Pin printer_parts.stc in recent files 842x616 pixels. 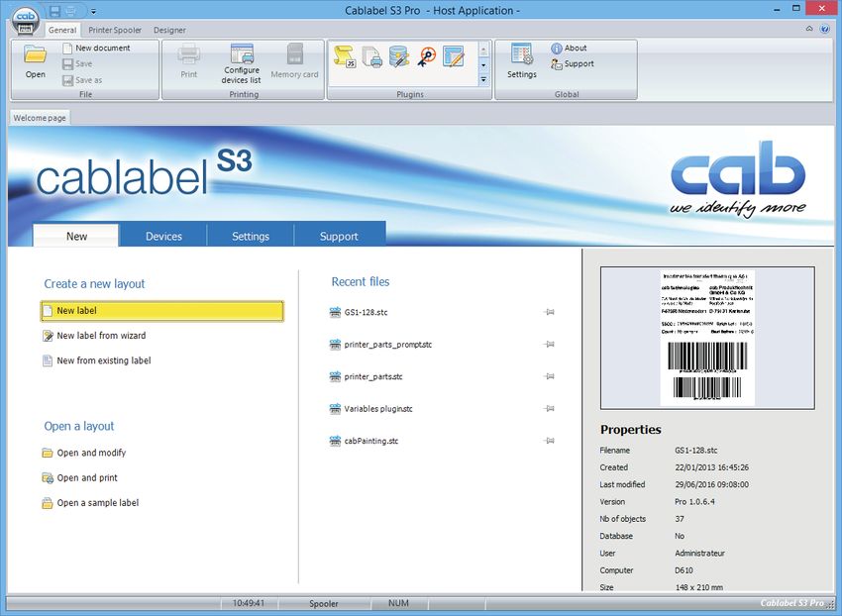550,376
